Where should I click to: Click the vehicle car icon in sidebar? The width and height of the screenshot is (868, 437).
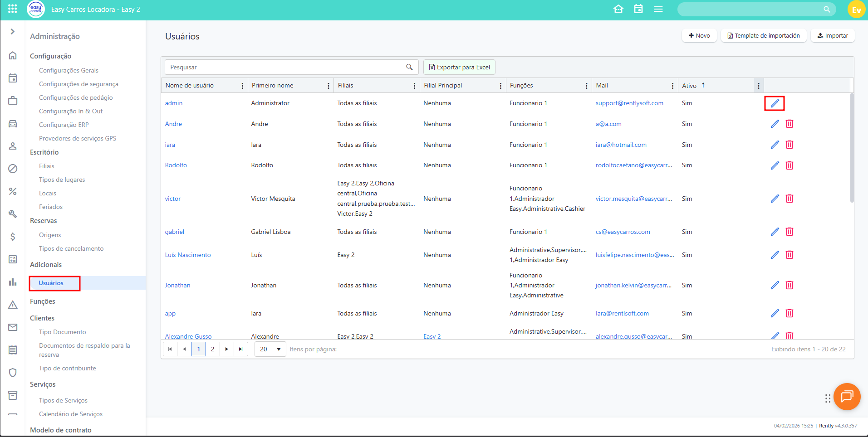point(13,124)
